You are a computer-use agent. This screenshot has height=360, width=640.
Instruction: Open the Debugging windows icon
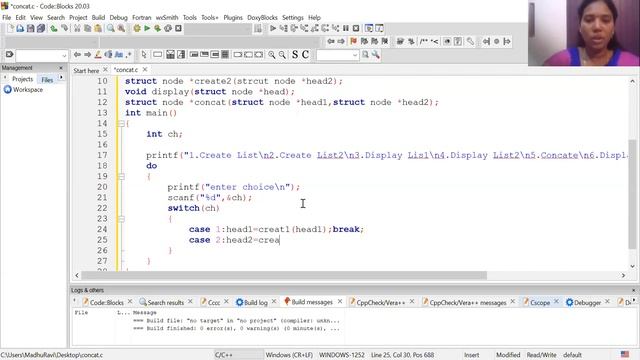tap(369, 28)
